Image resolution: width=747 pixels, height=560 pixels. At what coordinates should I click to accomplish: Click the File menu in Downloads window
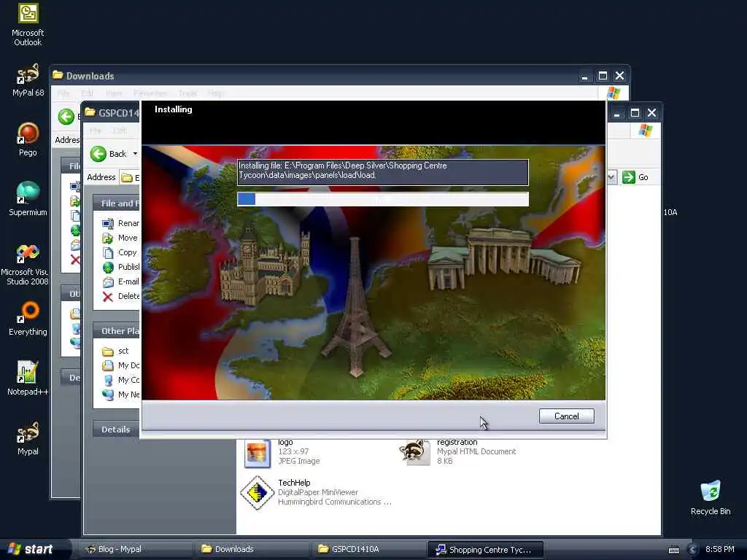[63, 93]
